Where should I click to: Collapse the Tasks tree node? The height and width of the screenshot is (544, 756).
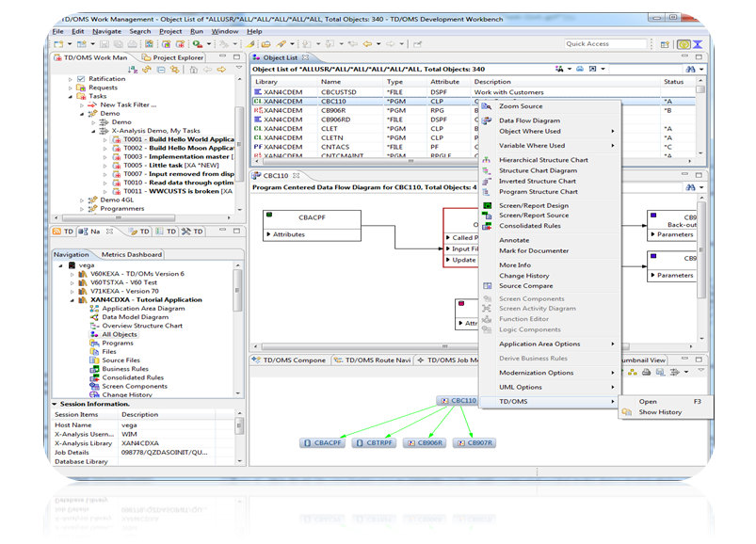pos(71,96)
